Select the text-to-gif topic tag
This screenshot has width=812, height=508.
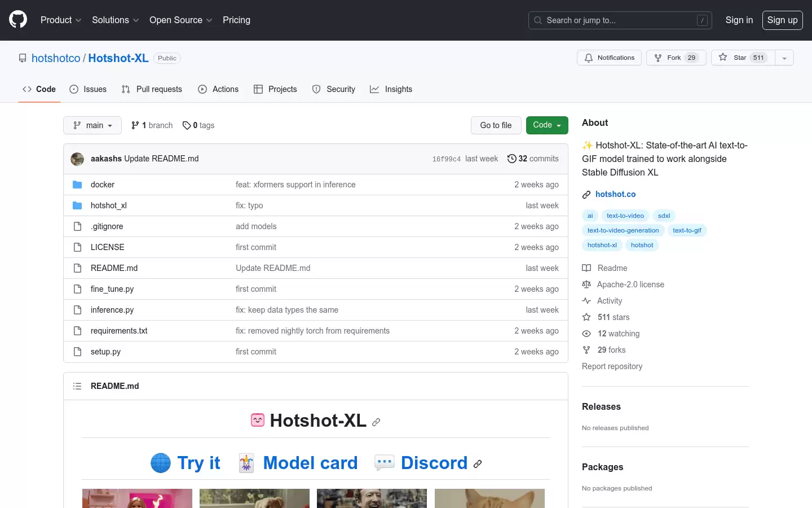point(687,230)
